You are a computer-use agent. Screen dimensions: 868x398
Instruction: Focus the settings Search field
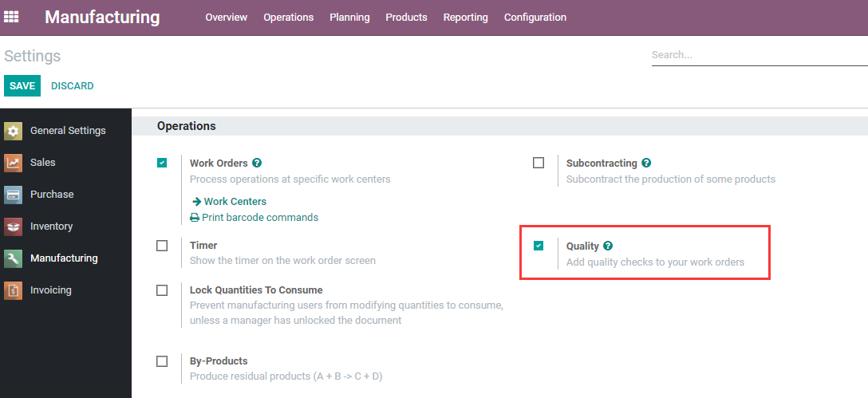coord(759,55)
